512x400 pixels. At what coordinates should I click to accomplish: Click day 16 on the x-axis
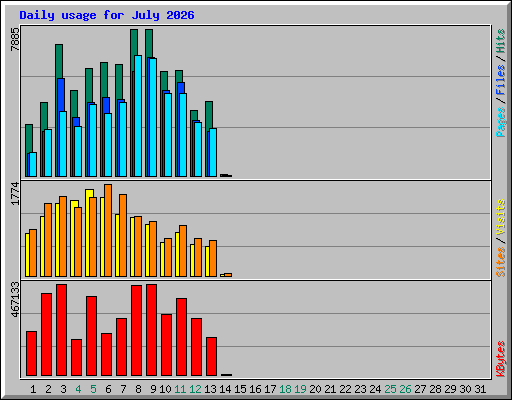pyautogui.click(x=255, y=389)
